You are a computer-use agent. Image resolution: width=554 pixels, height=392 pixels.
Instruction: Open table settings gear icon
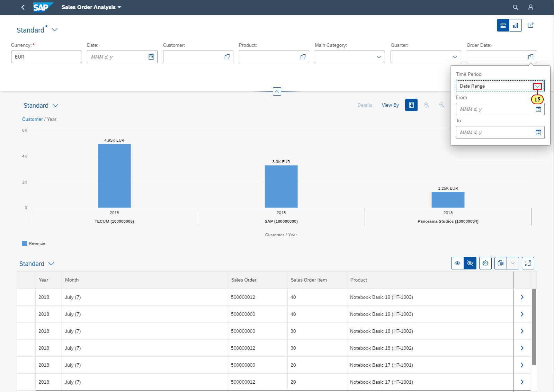point(485,263)
